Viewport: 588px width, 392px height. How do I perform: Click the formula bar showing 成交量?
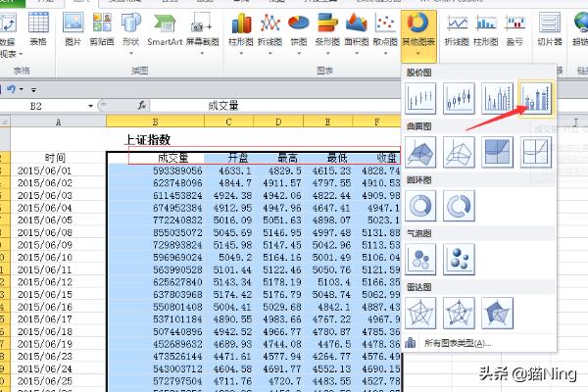pyautogui.click(x=275, y=106)
